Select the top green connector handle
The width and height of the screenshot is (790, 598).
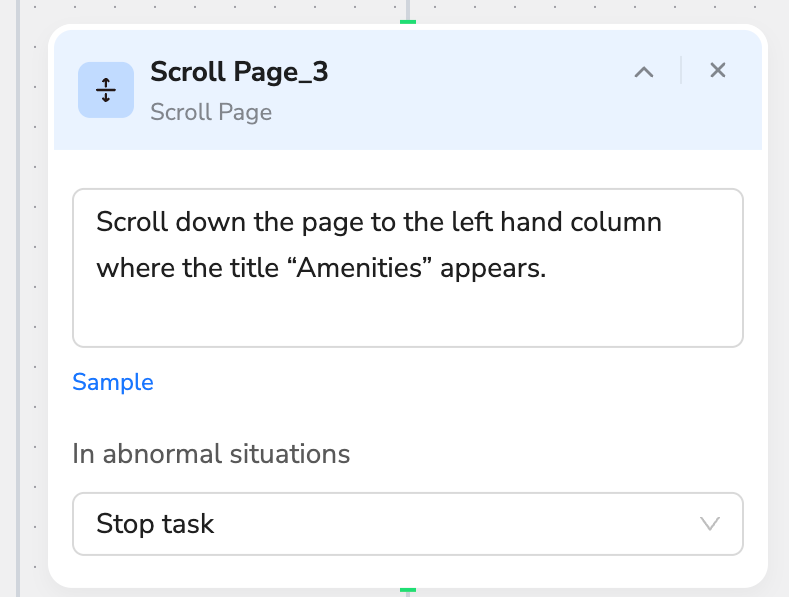(x=408, y=22)
